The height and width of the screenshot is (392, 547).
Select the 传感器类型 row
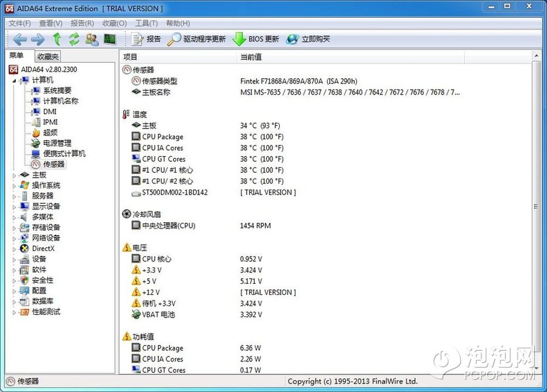click(x=244, y=81)
